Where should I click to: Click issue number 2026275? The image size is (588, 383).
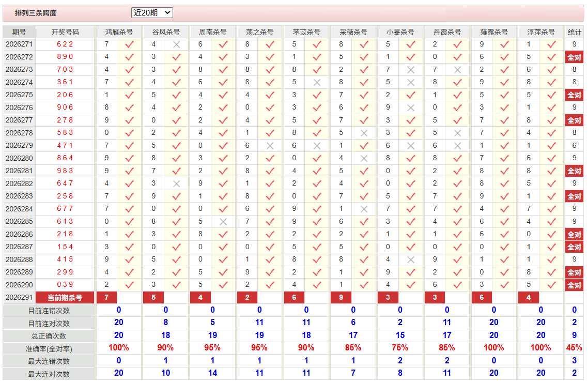[19, 95]
